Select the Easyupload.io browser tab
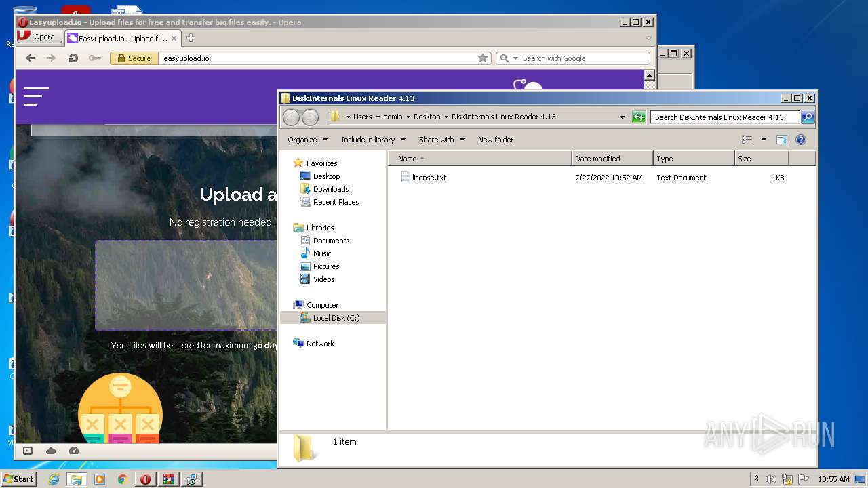This screenshot has width=868, height=488. click(122, 38)
